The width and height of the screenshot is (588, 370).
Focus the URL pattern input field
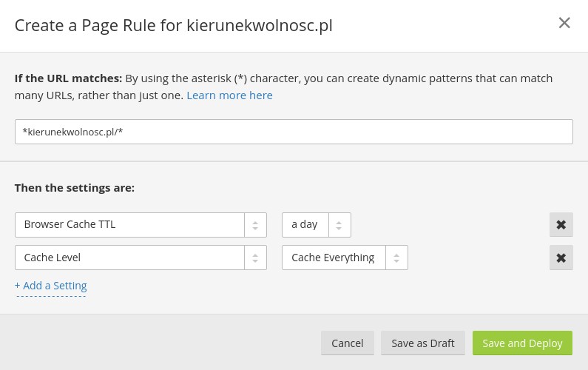(294, 132)
